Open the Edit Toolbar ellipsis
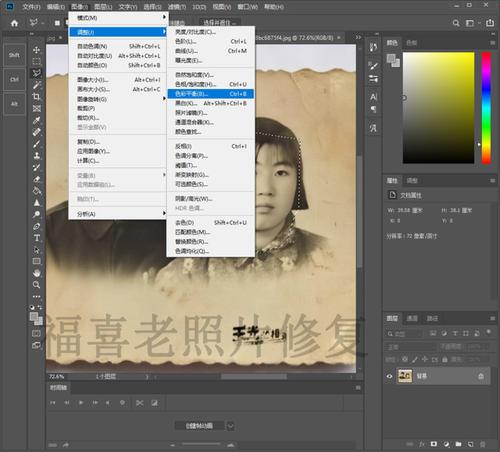Image resolution: width=500 pixels, height=452 pixels. click(36, 296)
